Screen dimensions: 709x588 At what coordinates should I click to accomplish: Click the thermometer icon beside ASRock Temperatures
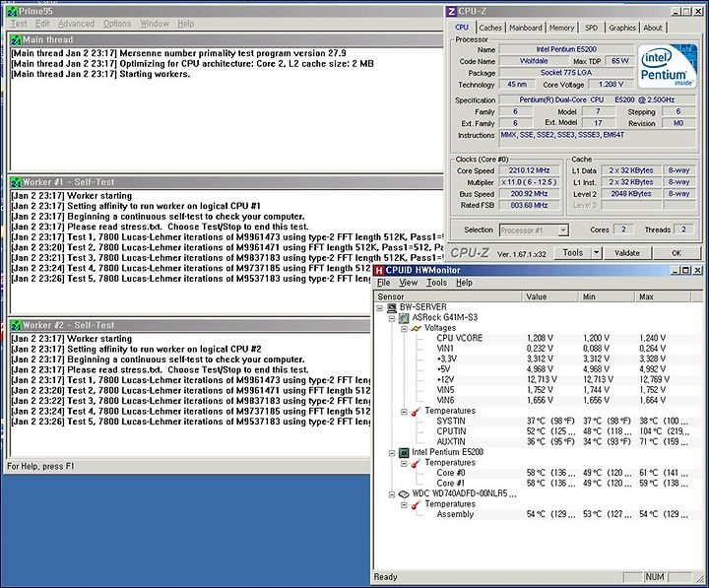point(416,412)
